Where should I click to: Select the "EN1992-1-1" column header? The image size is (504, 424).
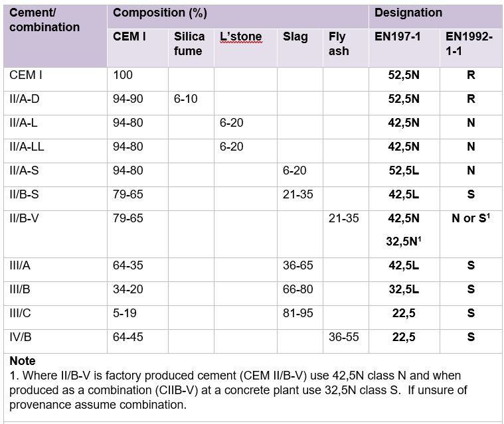(469, 43)
